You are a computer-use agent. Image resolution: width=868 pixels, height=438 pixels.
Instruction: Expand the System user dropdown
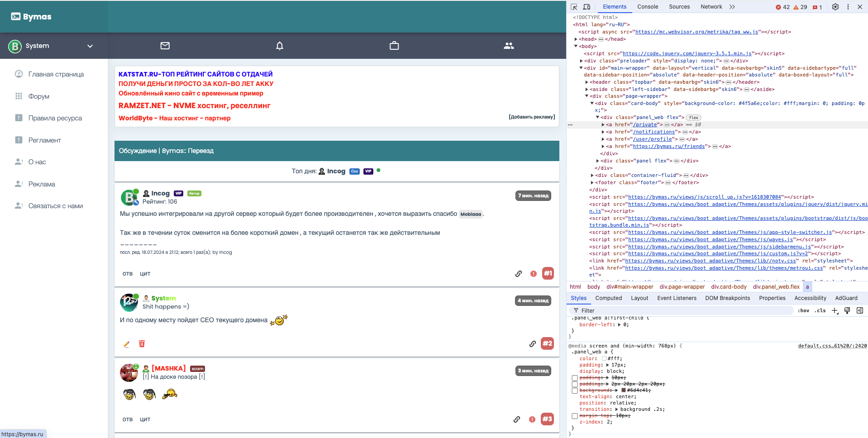tap(90, 46)
